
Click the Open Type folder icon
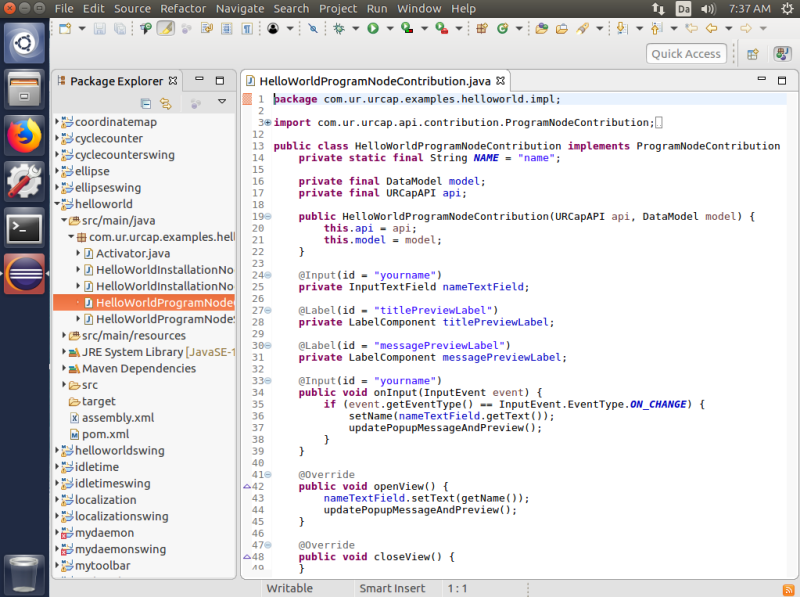click(542, 29)
